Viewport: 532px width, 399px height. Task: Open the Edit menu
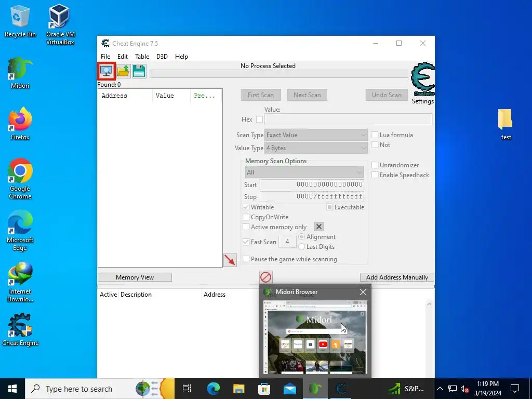tap(123, 56)
